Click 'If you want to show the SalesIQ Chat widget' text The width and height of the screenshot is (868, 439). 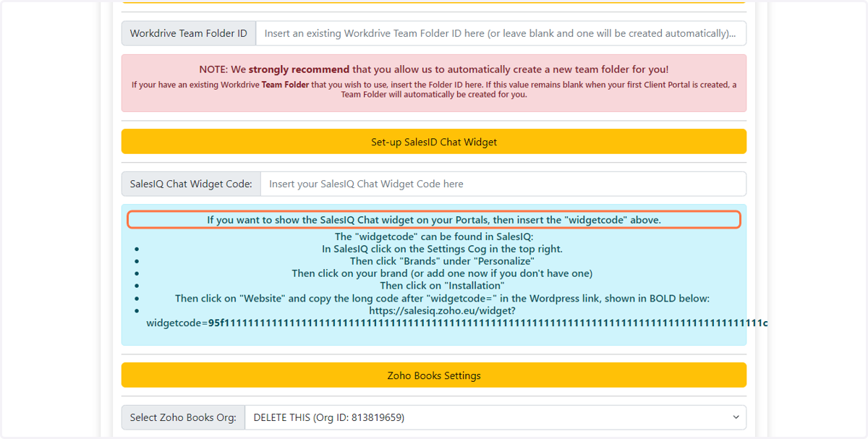point(434,220)
